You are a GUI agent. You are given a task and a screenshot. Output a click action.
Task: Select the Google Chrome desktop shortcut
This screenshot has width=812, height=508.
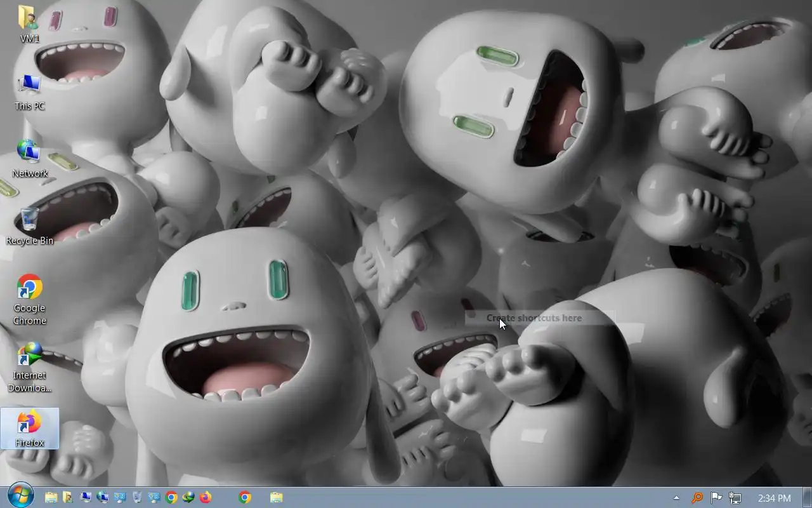29,300
